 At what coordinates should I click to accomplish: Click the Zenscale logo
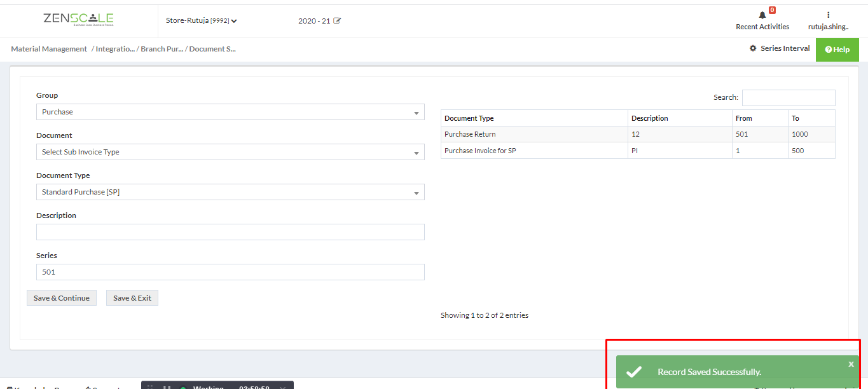coord(78,20)
